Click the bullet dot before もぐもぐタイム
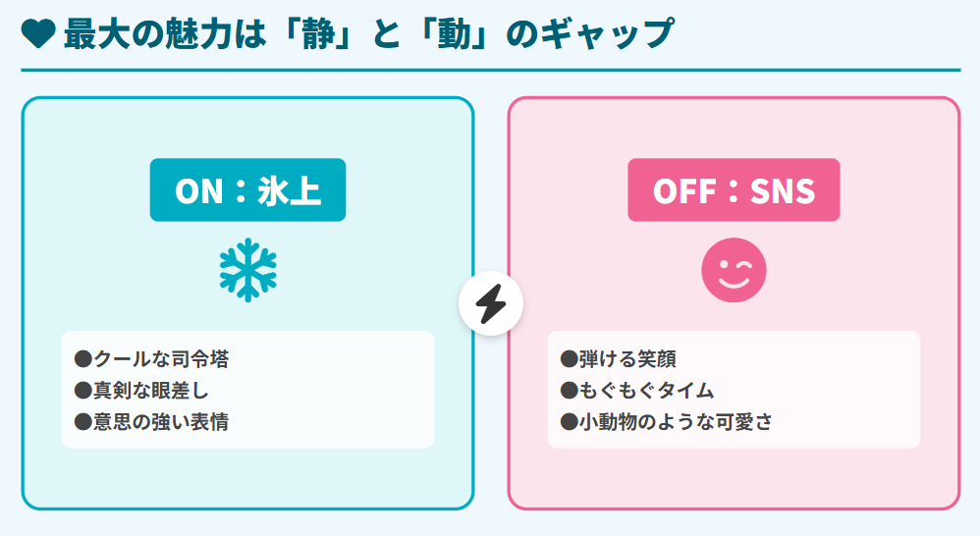980x536 pixels. point(570,390)
